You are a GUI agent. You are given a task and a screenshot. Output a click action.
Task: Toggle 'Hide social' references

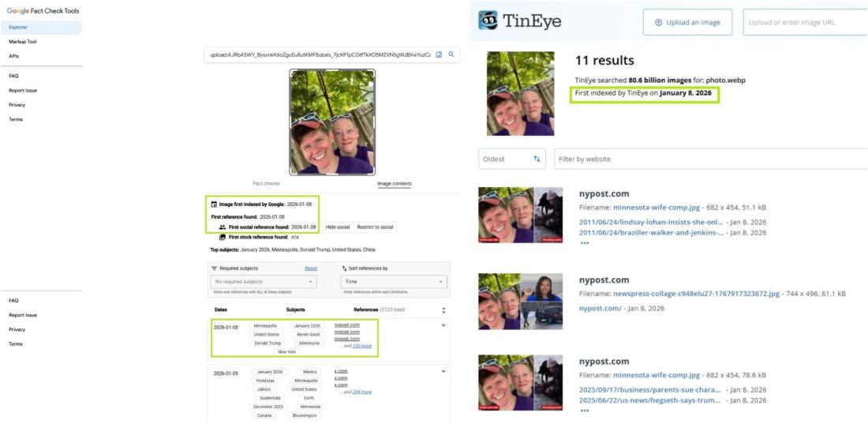337,227
